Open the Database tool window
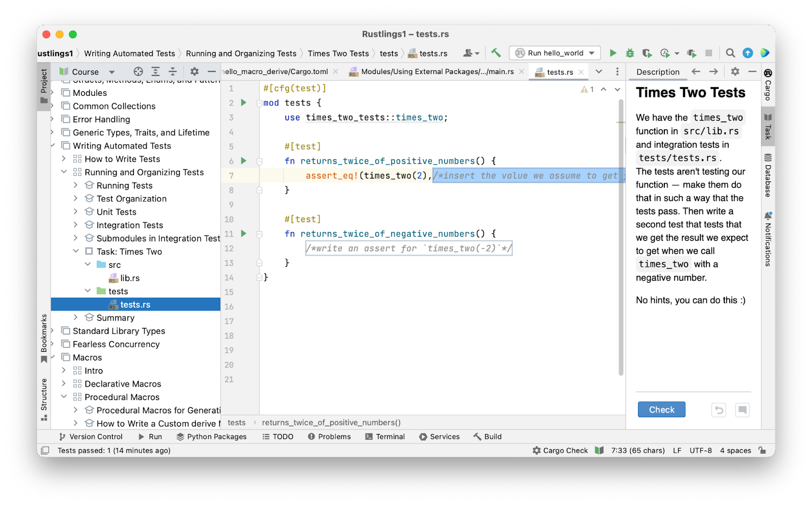This screenshot has height=506, width=812. click(x=768, y=175)
